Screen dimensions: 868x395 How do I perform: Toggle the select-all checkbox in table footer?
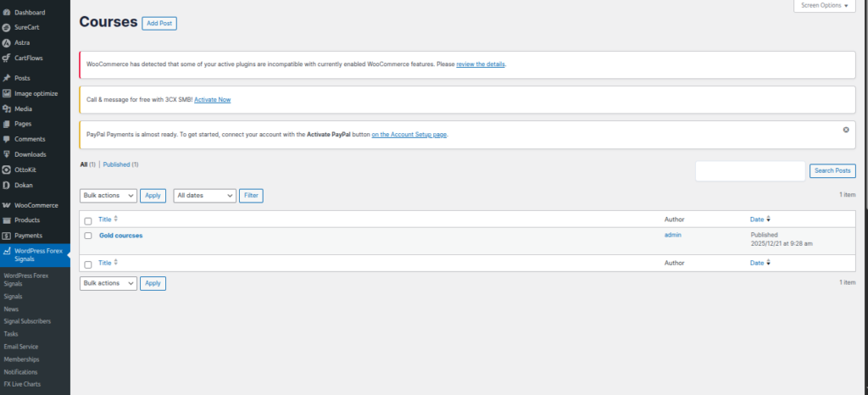(x=88, y=264)
